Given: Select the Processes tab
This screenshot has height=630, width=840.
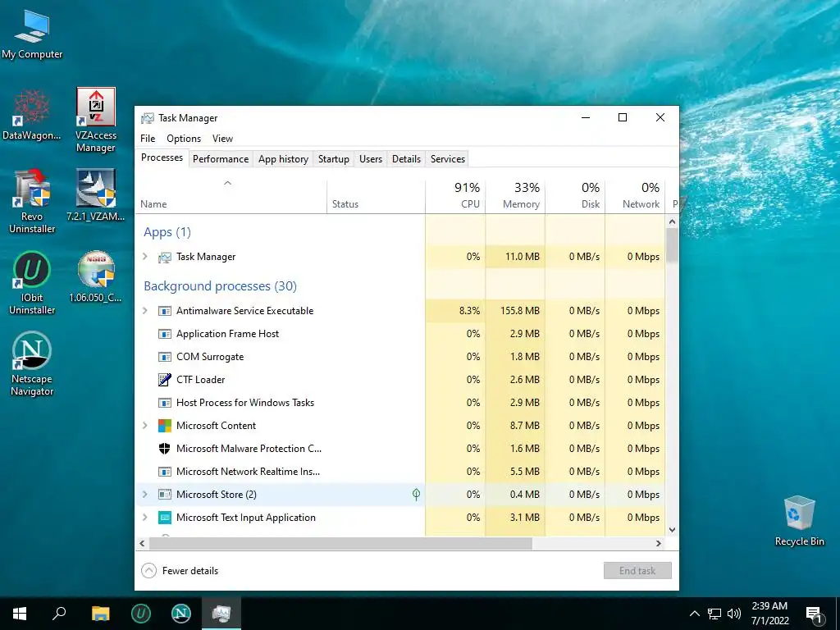Looking at the screenshot, I should tap(162, 157).
